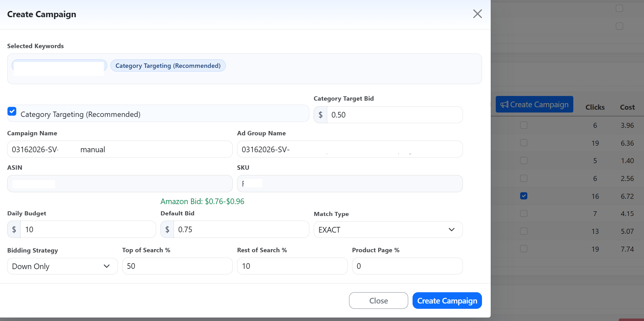The height and width of the screenshot is (321, 644).
Task: Edit the Product Page % field
Action: [407, 266]
